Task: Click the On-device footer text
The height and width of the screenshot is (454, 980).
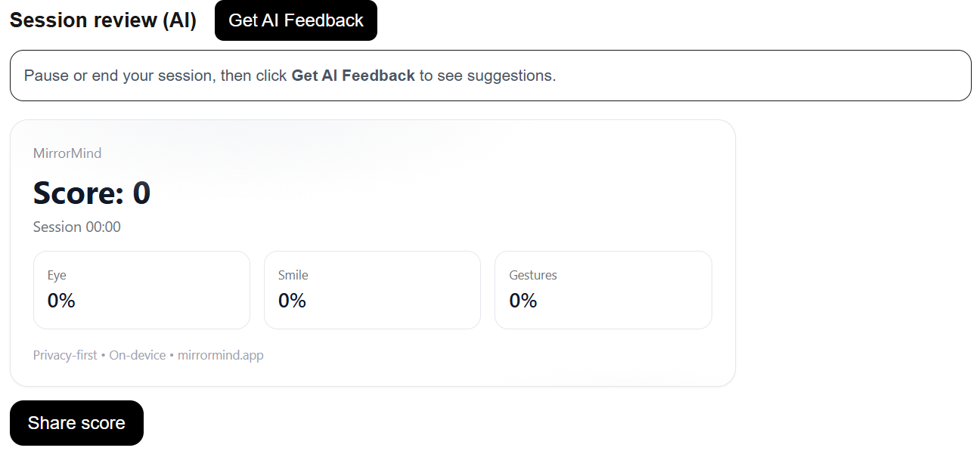Action: coord(138,355)
